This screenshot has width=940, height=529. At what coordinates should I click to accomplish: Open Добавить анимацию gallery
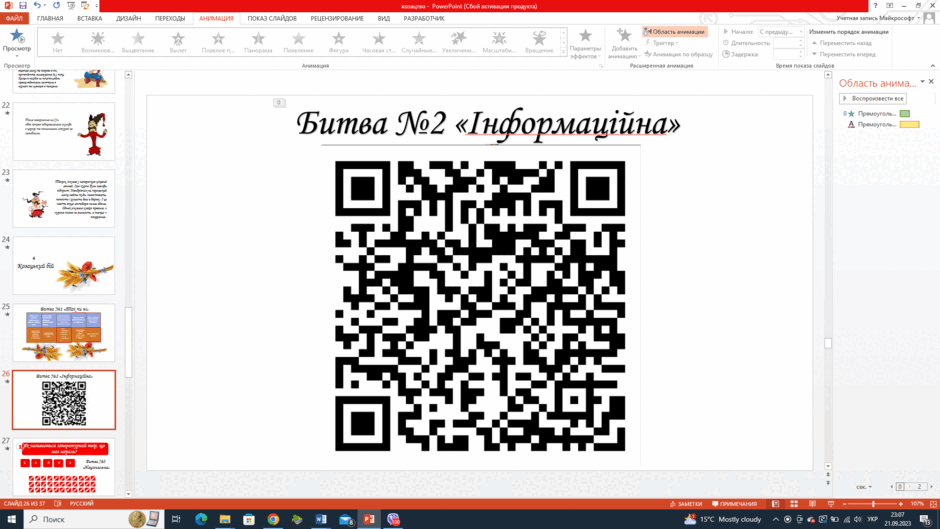624,44
